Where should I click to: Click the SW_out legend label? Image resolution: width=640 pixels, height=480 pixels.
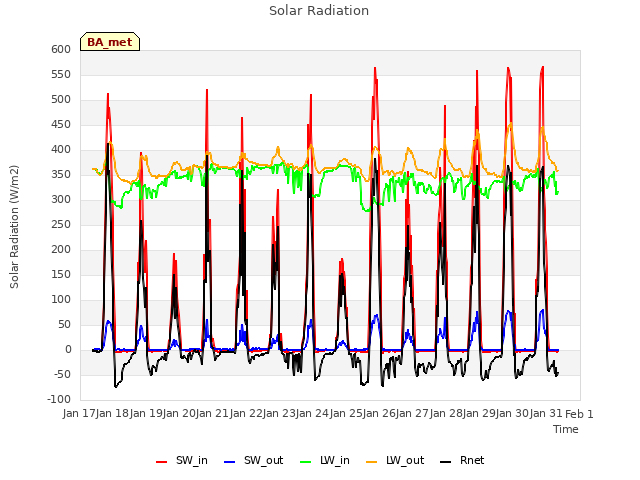tap(263, 460)
